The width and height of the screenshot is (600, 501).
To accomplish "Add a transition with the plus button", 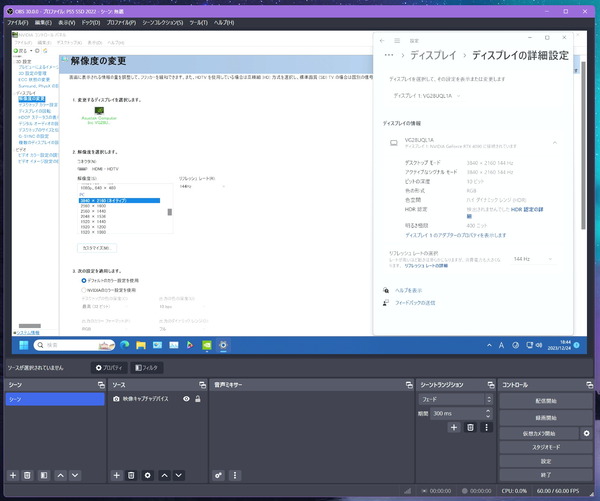I will 454,427.
